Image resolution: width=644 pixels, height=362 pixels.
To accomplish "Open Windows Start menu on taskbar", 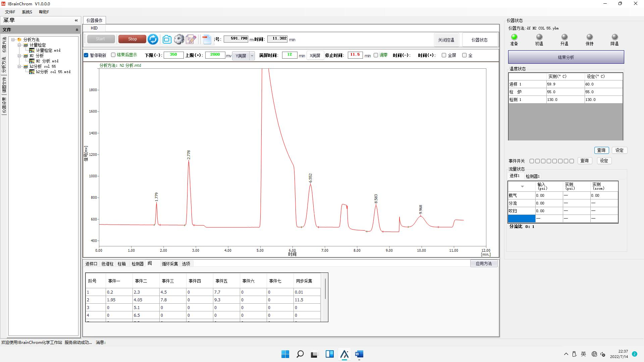I will [285, 354].
